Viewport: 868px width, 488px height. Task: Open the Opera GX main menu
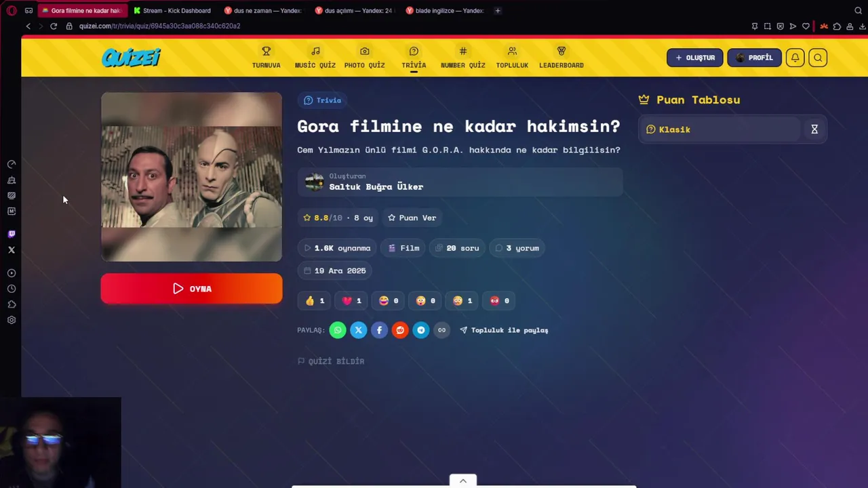12,11
